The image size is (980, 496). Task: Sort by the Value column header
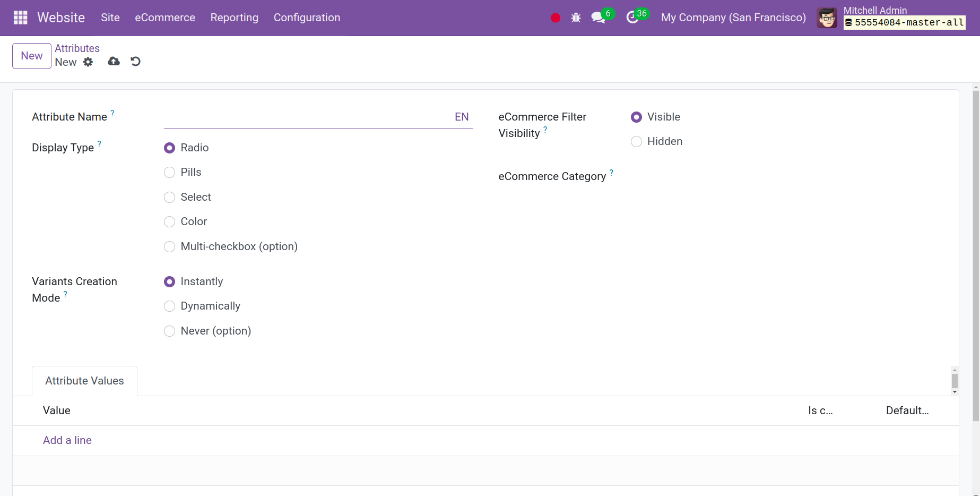click(x=57, y=411)
